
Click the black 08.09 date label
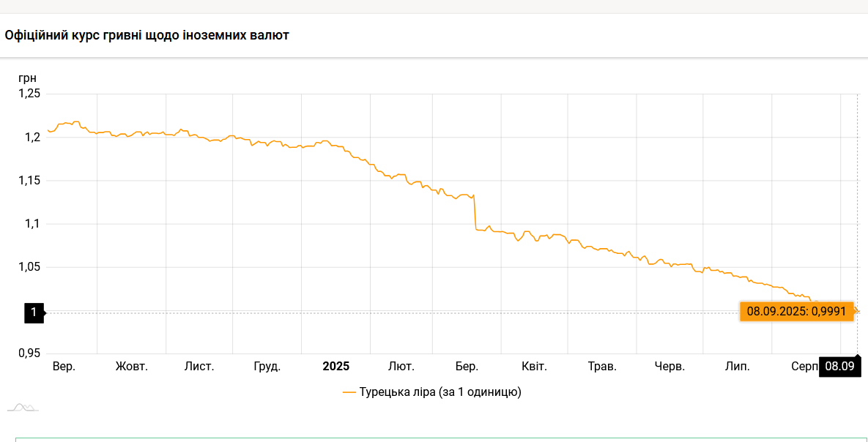coord(839,367)
